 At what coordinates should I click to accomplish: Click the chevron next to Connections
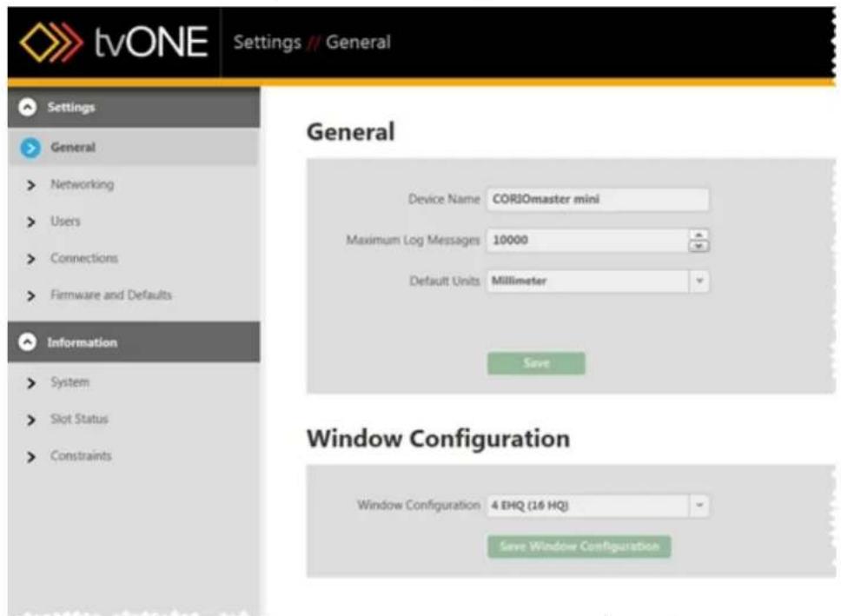(x=31, y=259)
